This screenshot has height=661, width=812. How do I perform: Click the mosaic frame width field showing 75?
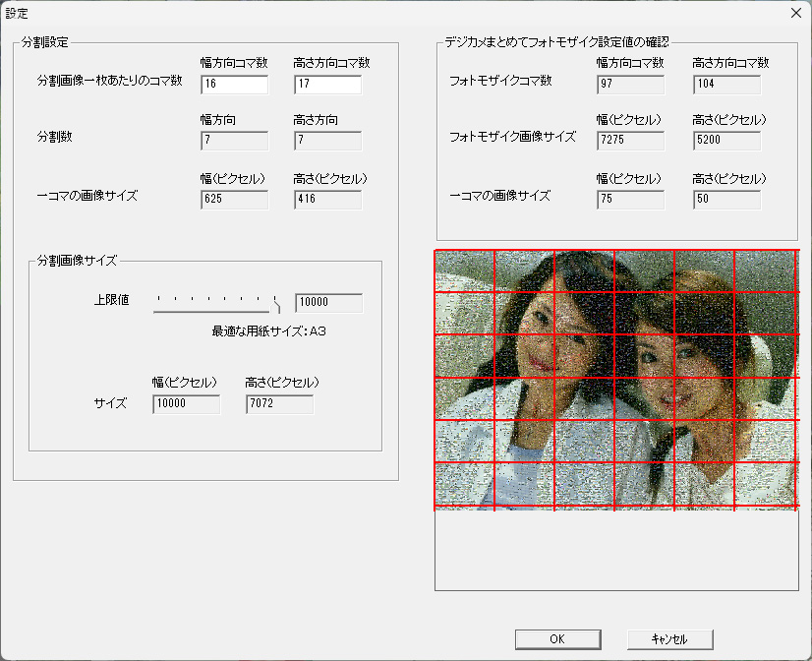pos(630,200)
